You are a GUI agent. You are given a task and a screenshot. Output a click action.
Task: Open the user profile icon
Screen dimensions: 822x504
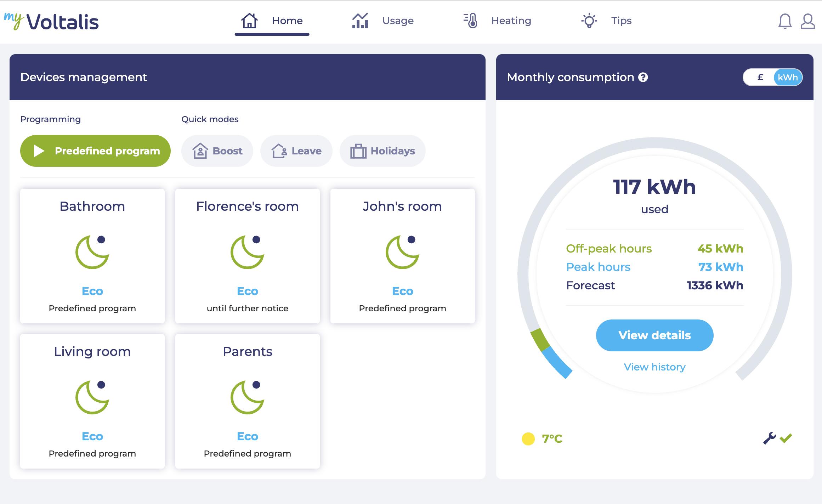[x=807, y=21]
